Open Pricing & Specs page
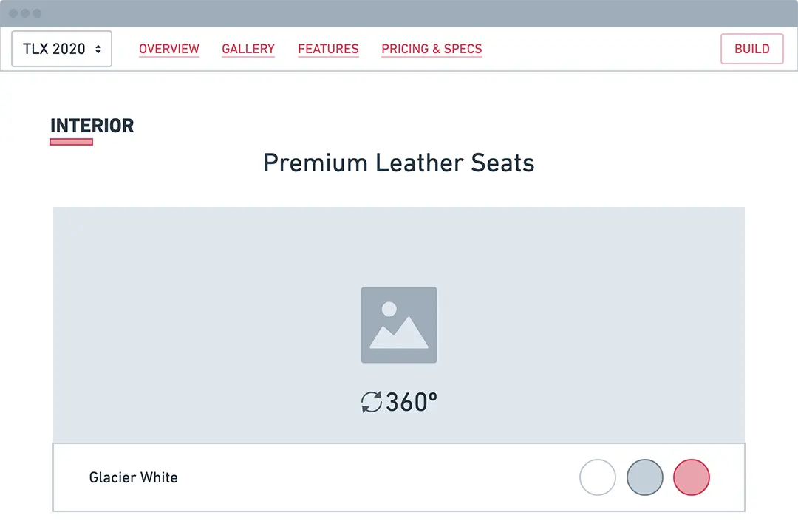The width and height of the screenshot is (798, 532). pyautogui.click(x=432, y=49)
